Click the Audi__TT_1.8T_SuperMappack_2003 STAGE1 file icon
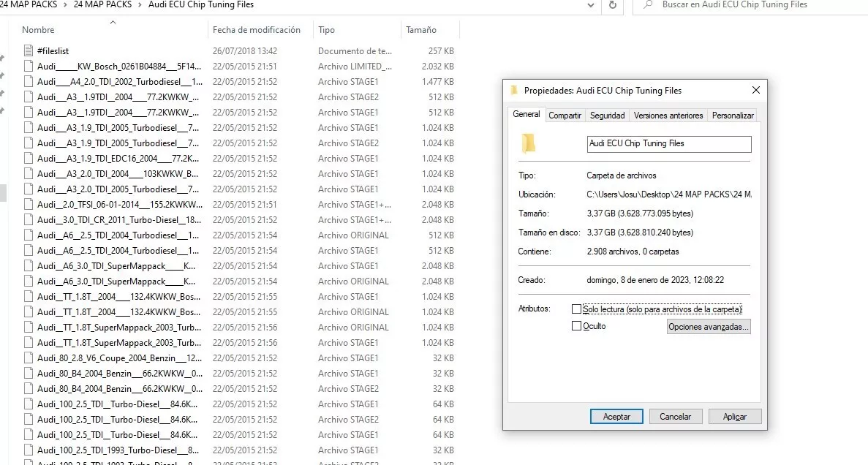This screenshot has width=868, height=465. pos(29,343)
